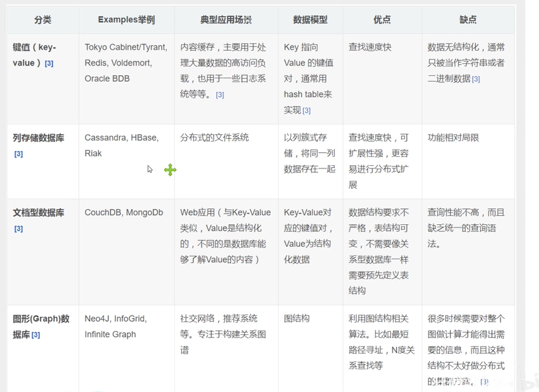Click the text CouchDB, MongoDb

[x=124, y=213]
